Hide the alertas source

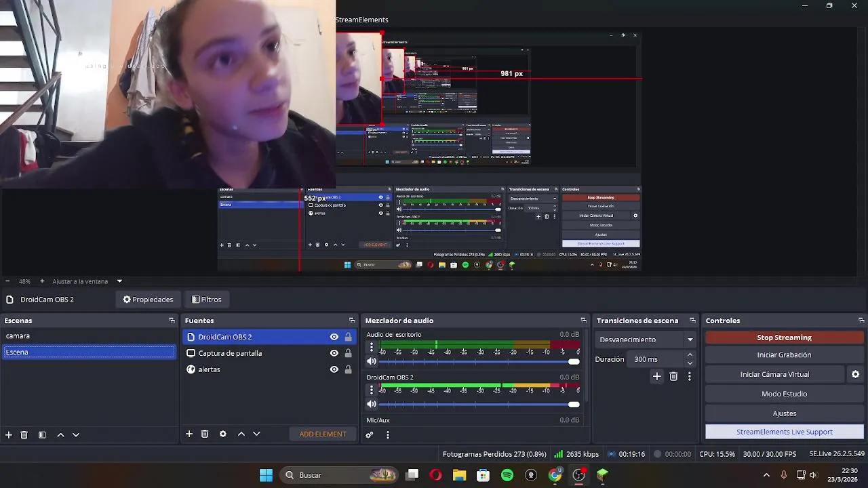[x=334, y=369]
